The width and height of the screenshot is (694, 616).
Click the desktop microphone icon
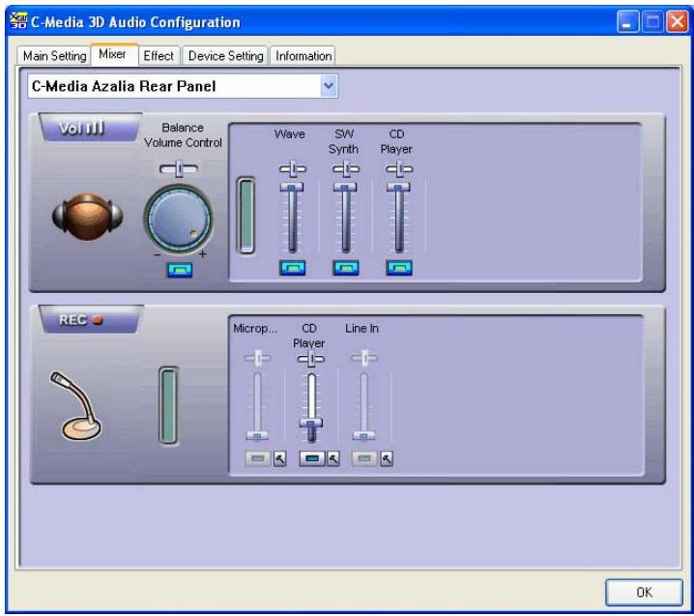[x=76, y=405]
